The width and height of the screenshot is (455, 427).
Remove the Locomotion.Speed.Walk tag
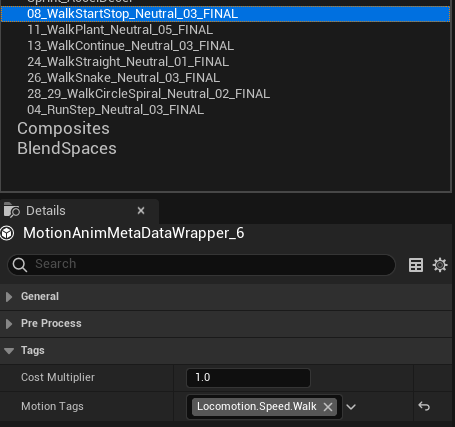328,407
